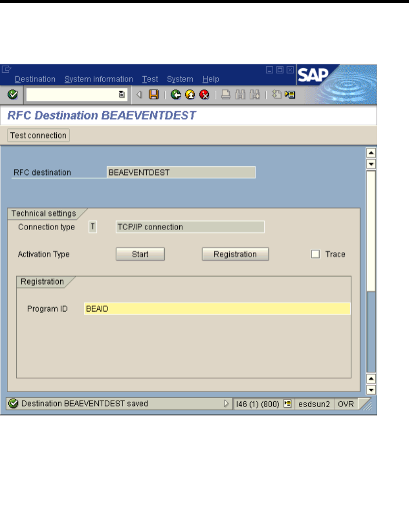This screenshot has width=409, height=532.
Task: Click the vertical scrollbar thumb
Action: tap(371, 231)
